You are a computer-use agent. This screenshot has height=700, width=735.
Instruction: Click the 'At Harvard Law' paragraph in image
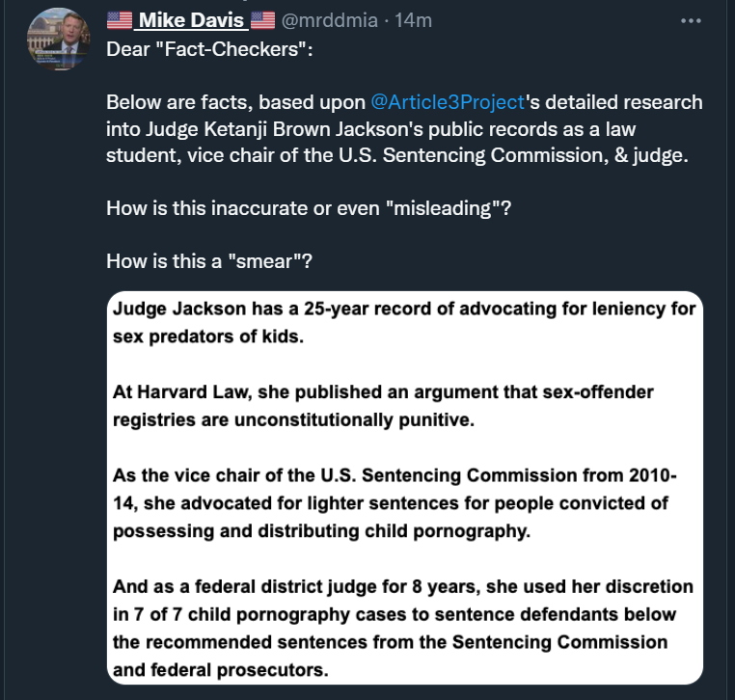(x=384, y=406)
